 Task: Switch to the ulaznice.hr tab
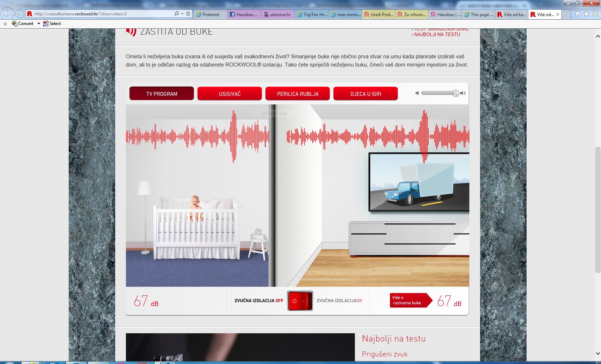pyautogui.click(x=278, y=15)
